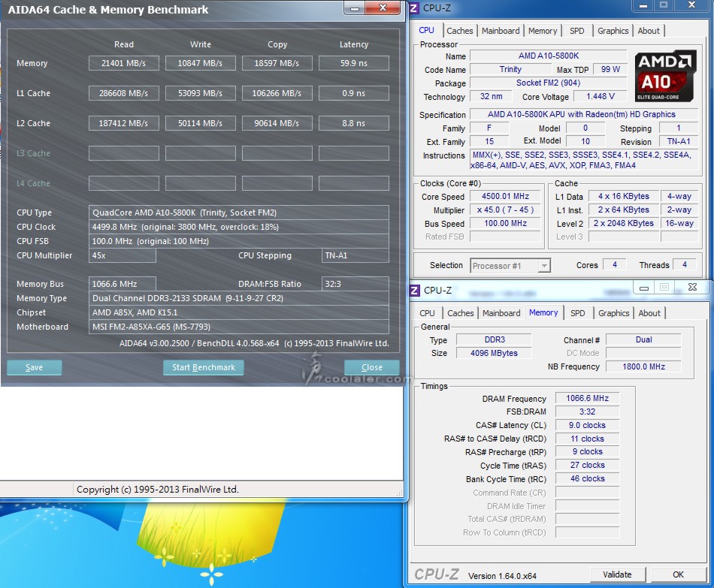The image size is (714, 588).
Task: Click the Technology value '32 nm'
Action: coord(492,96)
